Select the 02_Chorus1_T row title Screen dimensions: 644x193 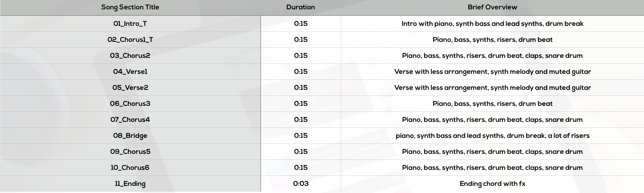[130, 40]
